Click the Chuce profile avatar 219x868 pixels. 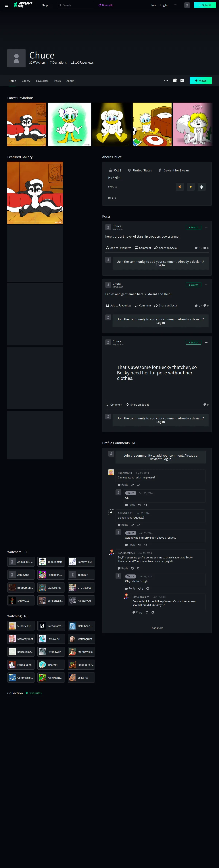pyautogui.click(x=17, y=58)
